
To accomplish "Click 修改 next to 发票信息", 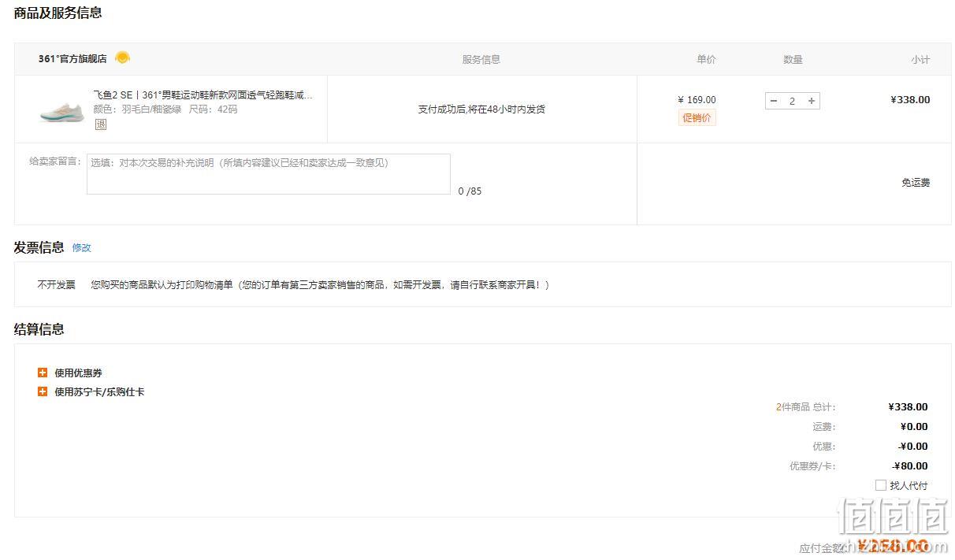I will (x=81, y=247).
